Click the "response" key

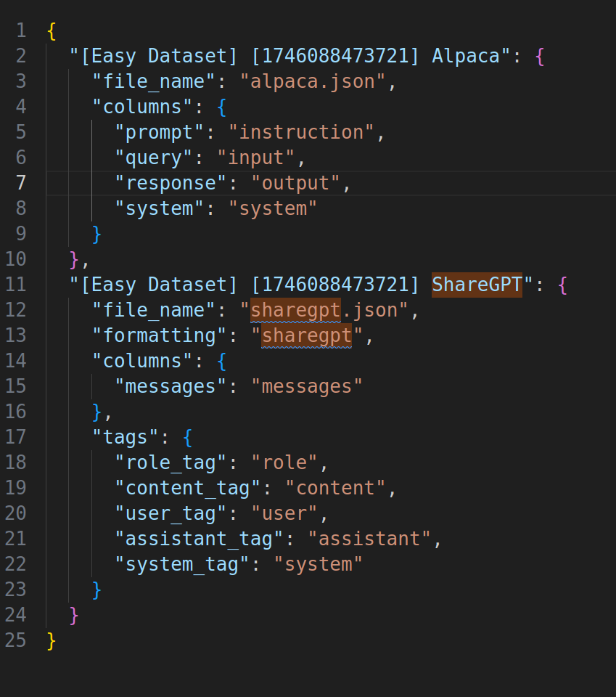[171, 183]
